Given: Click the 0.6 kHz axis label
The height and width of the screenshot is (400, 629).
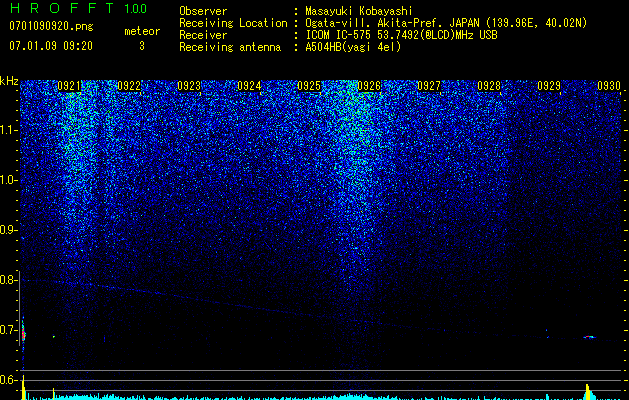Looking at the screenshot, I should [x=8, y=380].
